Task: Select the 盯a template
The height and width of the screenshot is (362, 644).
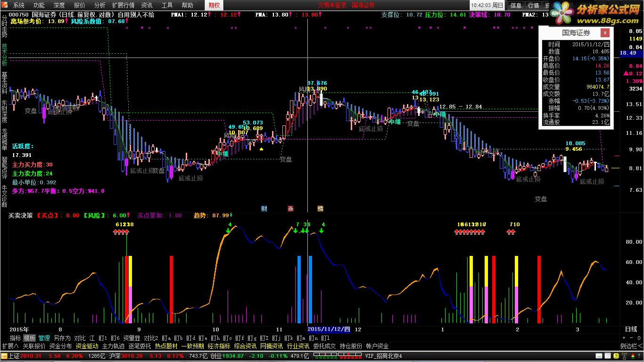Action: pyautogui.click(x=166, y=338)
